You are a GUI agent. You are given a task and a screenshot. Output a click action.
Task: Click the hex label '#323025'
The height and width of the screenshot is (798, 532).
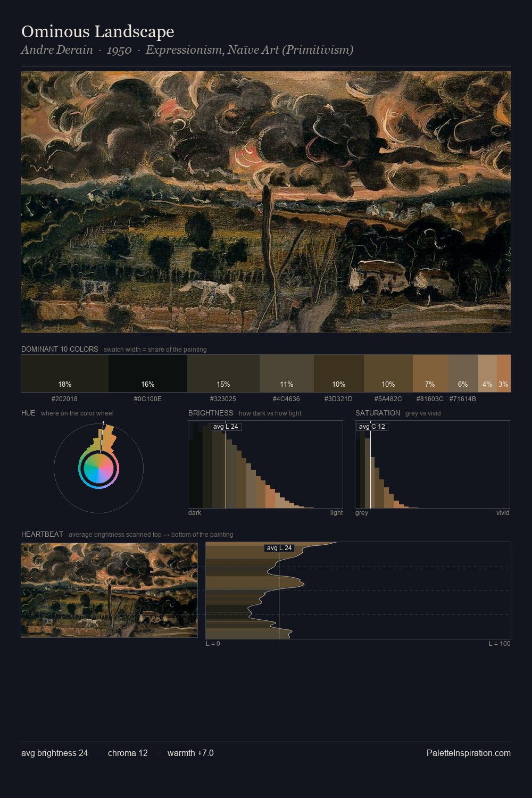coord(223,398)
